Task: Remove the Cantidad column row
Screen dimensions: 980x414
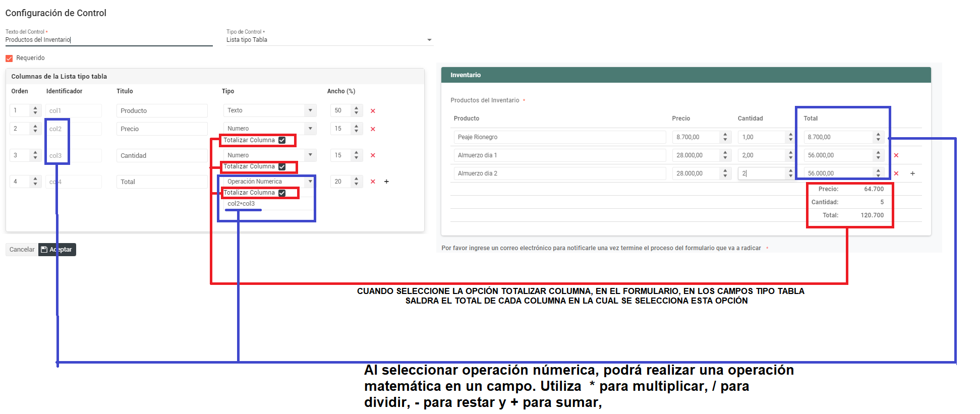Action: coord(373,155)
